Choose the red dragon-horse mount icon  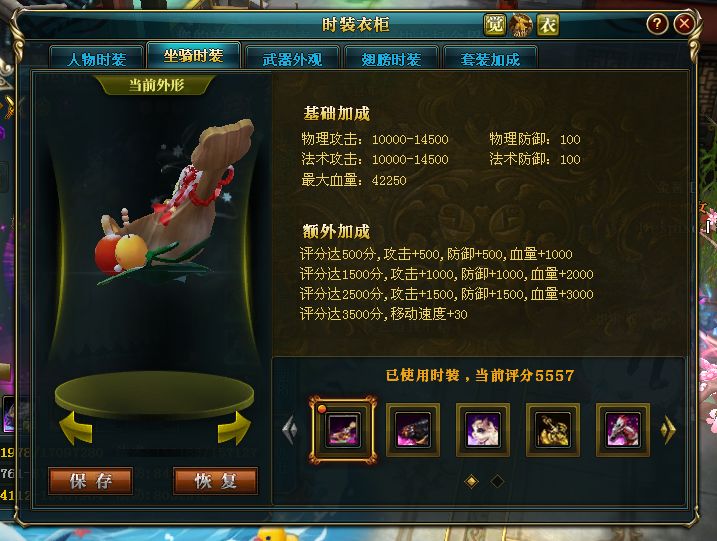tap(623, 430)
